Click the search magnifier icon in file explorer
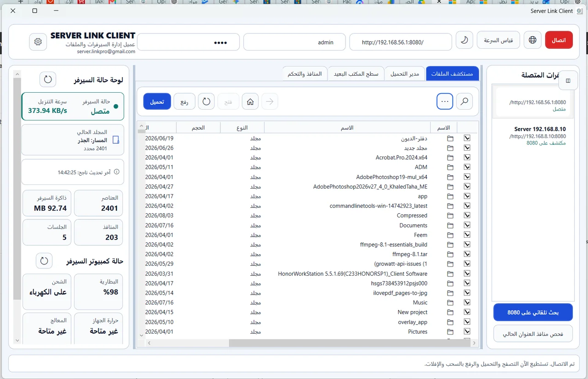Image resolution: width=588 pixels, height=379 pixels. (464, 101)
